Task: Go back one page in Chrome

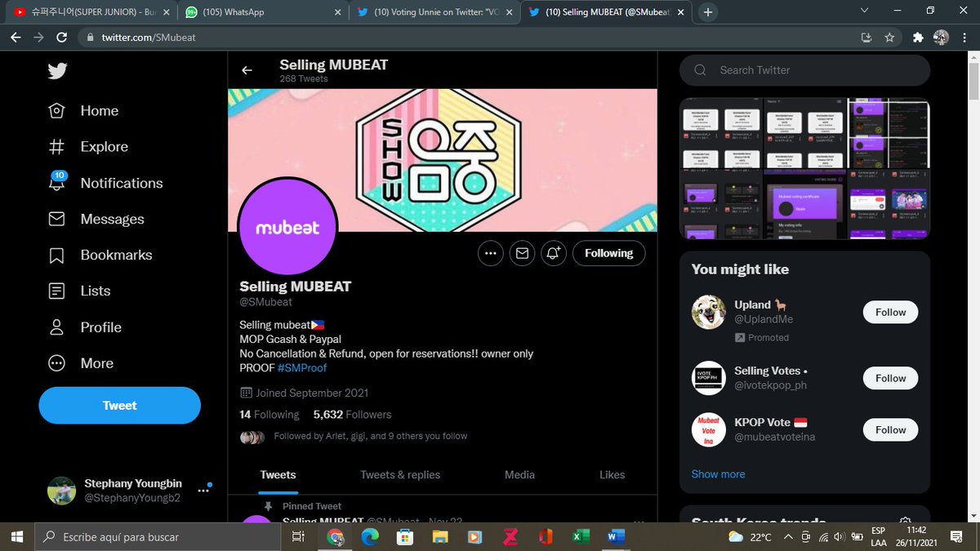Action: tap(16, 38)
